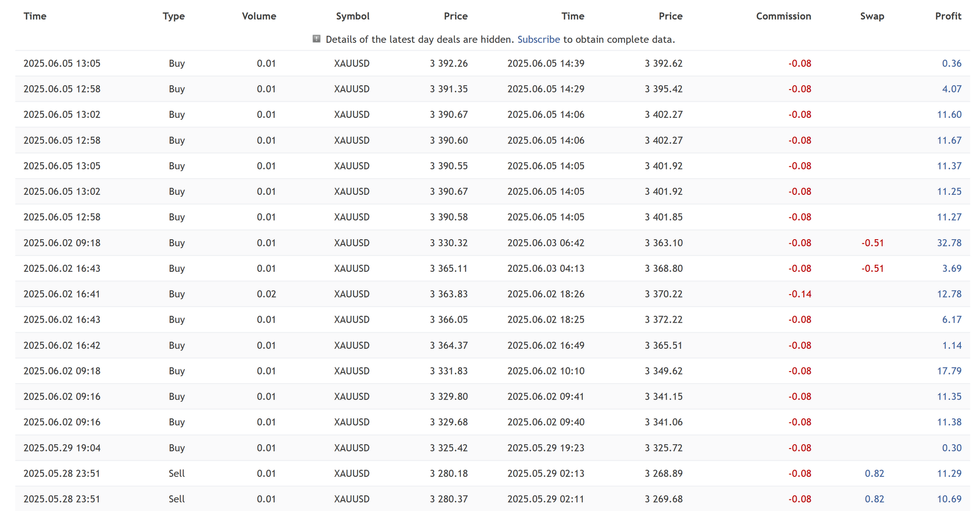The image size is (980, 511).
Task: Select open time 2025.05.29 19:04
Action: point(61,448)
